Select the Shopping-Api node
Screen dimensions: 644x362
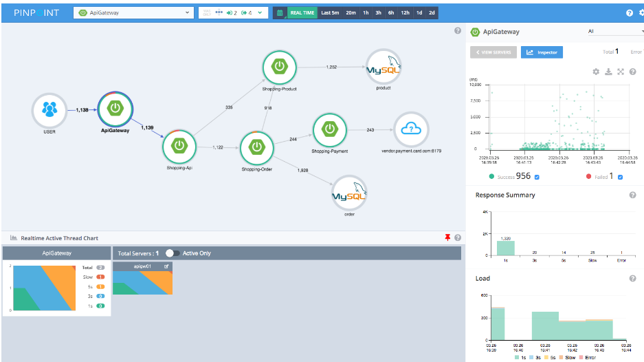pos(179,147)
